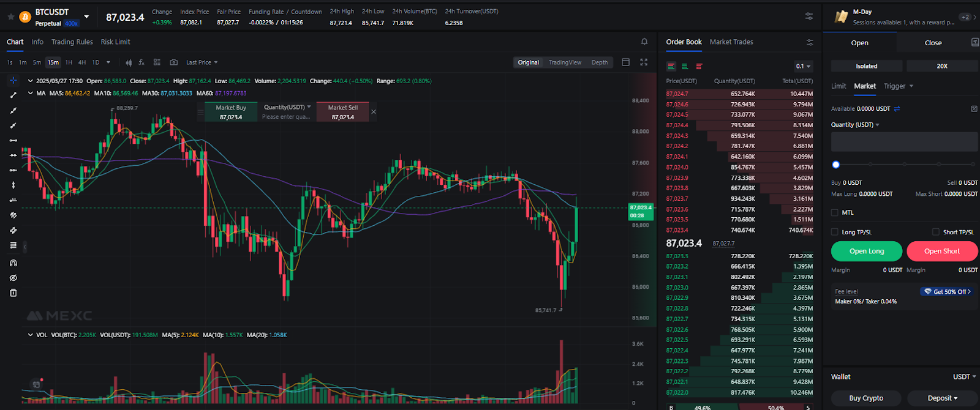Select the crosshair cursor tool

point(13,80)
